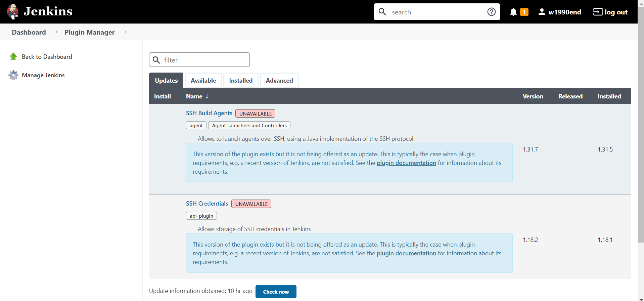Go to Dashboard breadcrumb link
Screen dimensions: 644x301
(29, 32)
